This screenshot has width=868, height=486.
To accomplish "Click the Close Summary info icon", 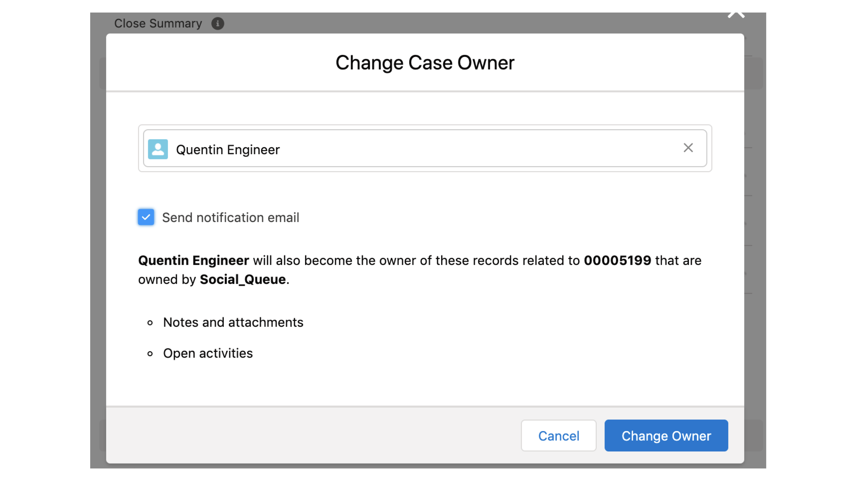I will coord(218,23).
